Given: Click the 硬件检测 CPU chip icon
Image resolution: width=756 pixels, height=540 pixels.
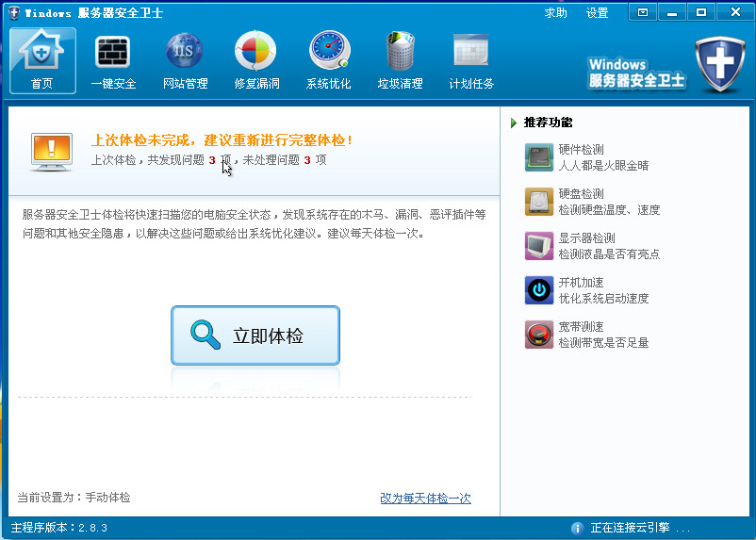Looking at the screenshot, I should coord(539,157).
